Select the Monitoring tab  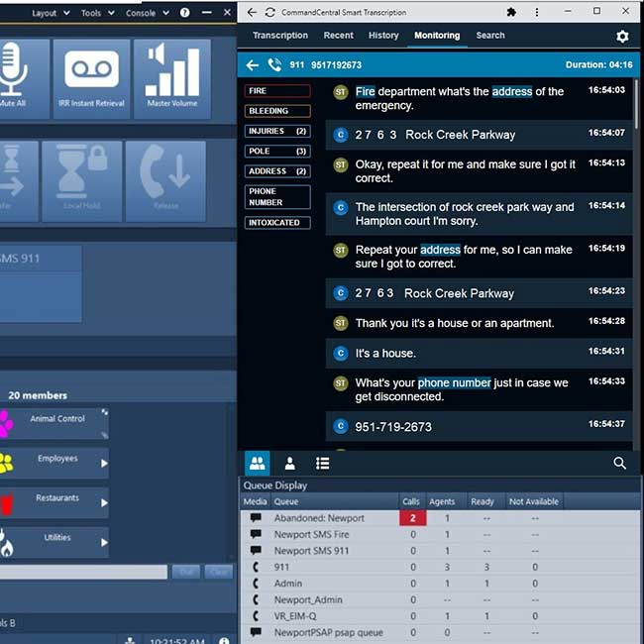click(x=437, y=36)
